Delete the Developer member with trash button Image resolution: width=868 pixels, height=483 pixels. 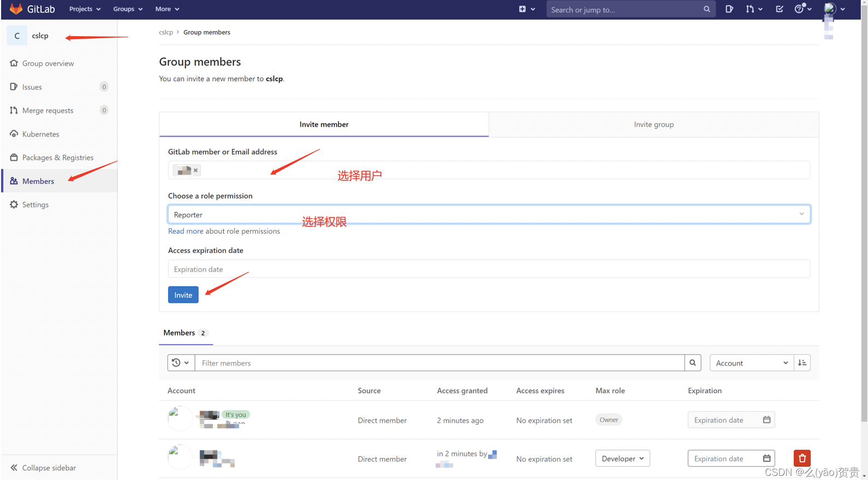802,458
